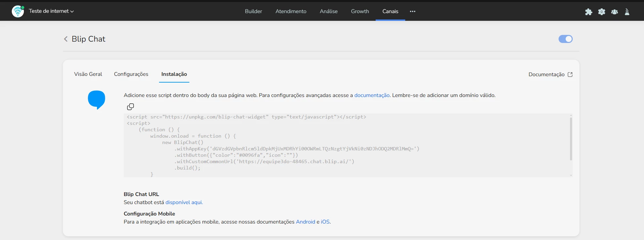Viewport: 644px width, 240px height.
Task: Select the Canais menu item
Action: click(x=390, y=11)
